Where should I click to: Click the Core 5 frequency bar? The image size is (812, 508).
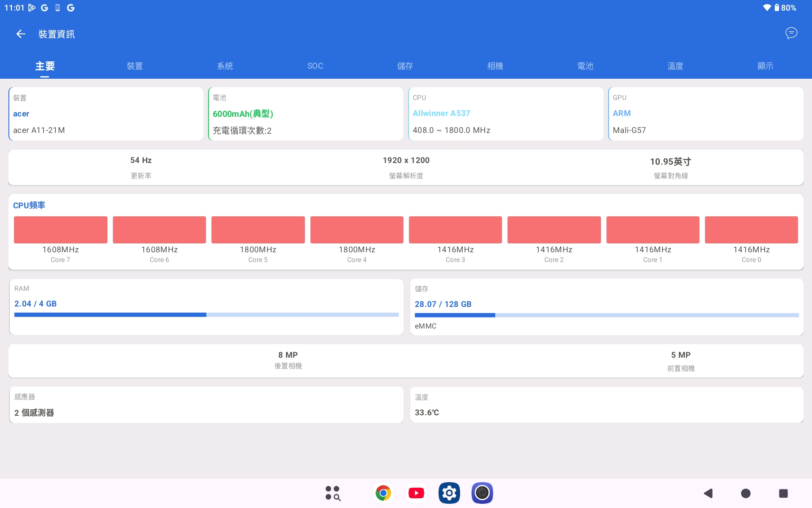coord(258,230)
